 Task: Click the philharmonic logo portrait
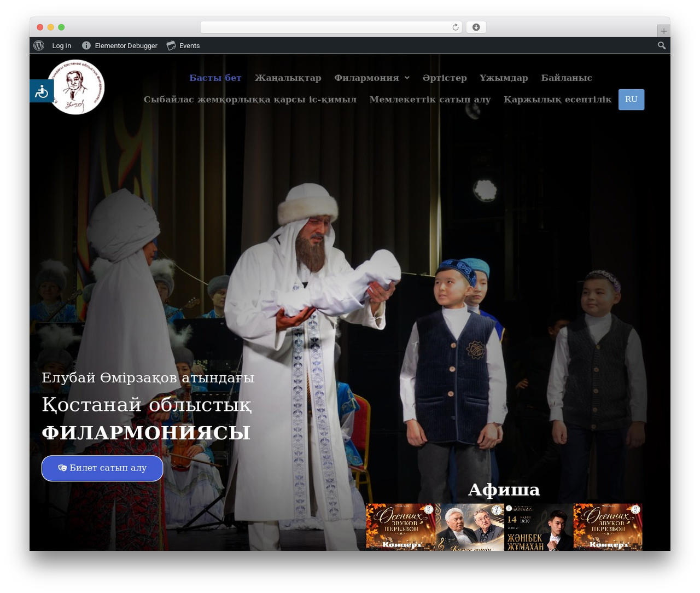76,87
